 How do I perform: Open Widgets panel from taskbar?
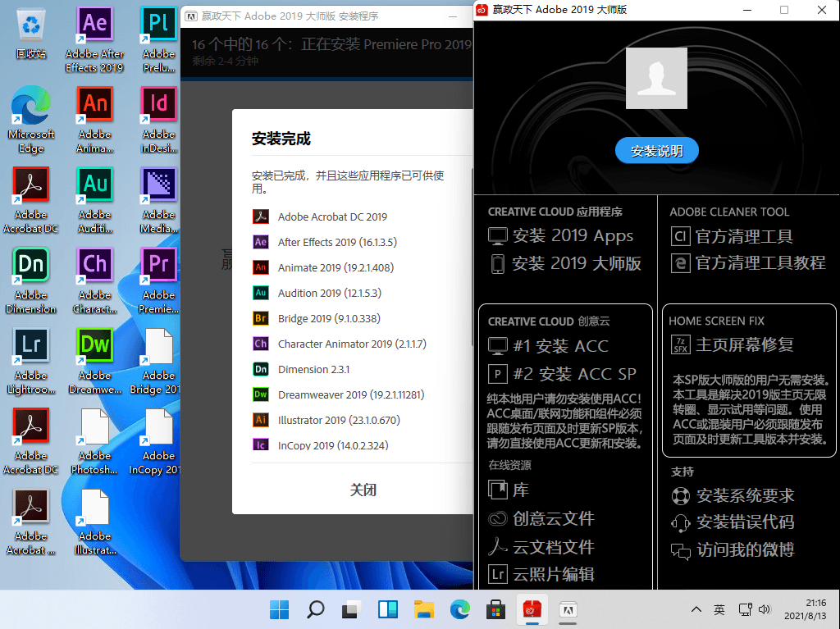[388, 609]
